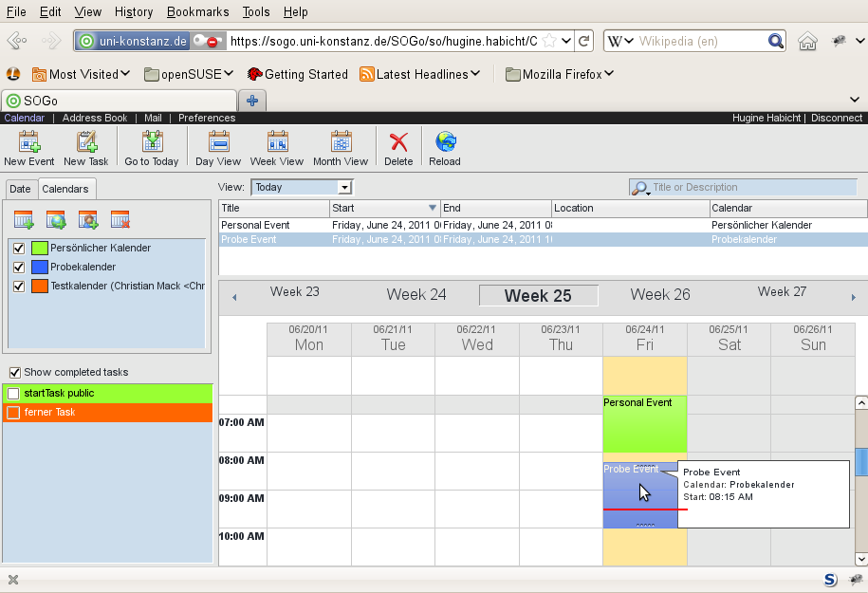The width and height of the screenshot is (868, 593).
Task: Click the Wikipedia search magnifier icon
Action: coord(776,41)
